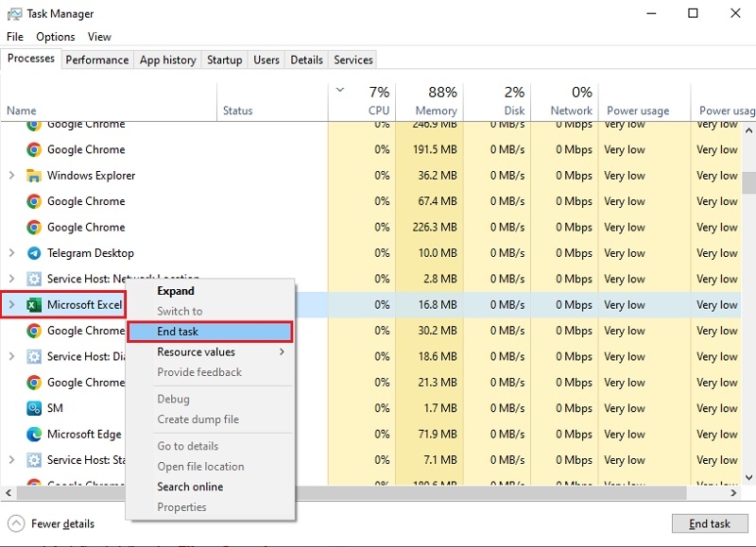Open the Startup tab
Image resolution: width=756 pixels, height=547 pixels.
pyautogui.click(x=225, y=60)
